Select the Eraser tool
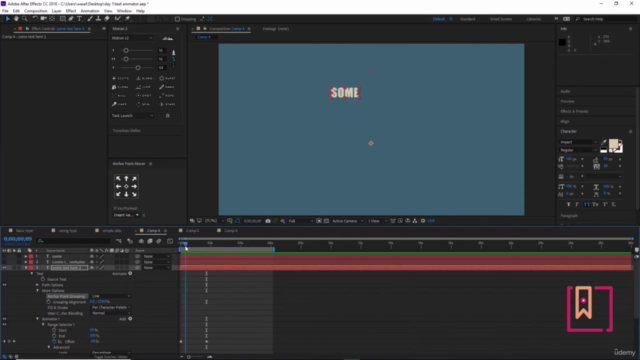 [107, 19]
